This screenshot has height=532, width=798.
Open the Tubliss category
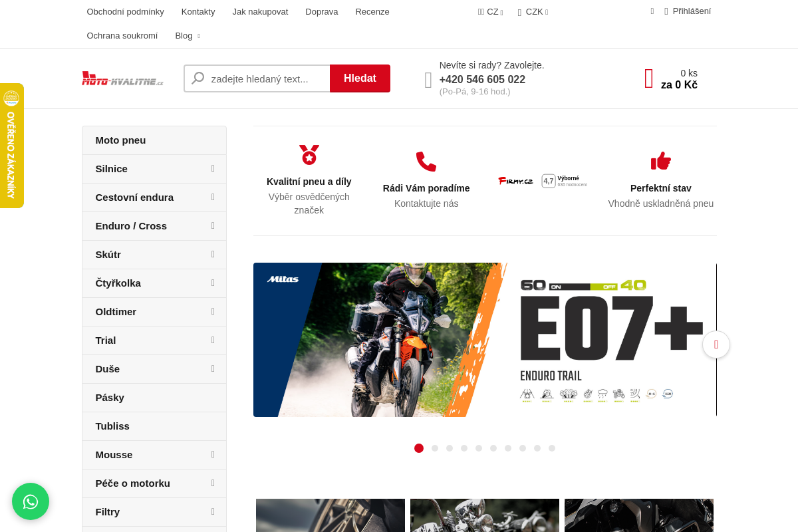tap(154, 426)
